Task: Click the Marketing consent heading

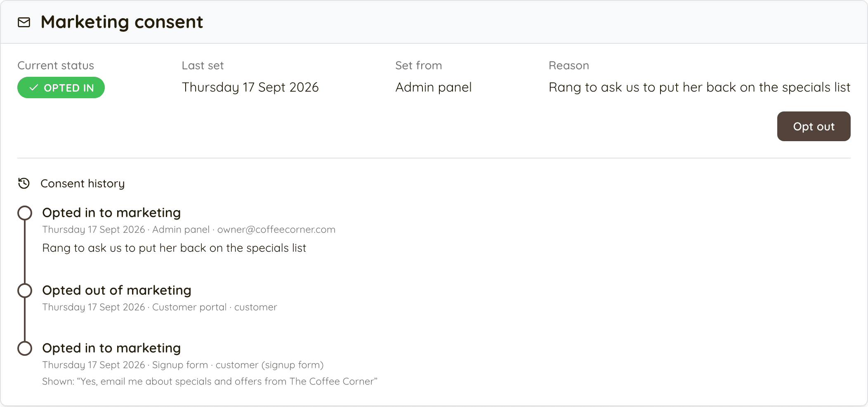Action: click(122, 22)
